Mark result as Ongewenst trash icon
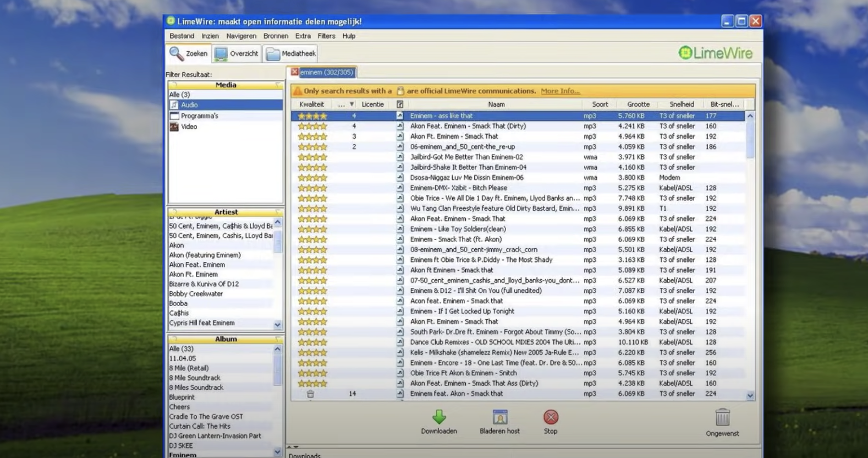This screenshot has width=868, height=458. click(x=722, y=417)
